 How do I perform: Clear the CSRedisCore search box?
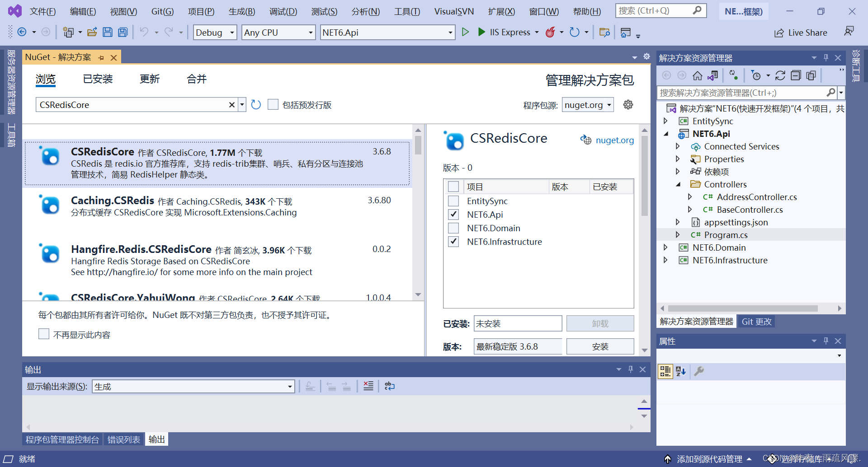[231, 105]
